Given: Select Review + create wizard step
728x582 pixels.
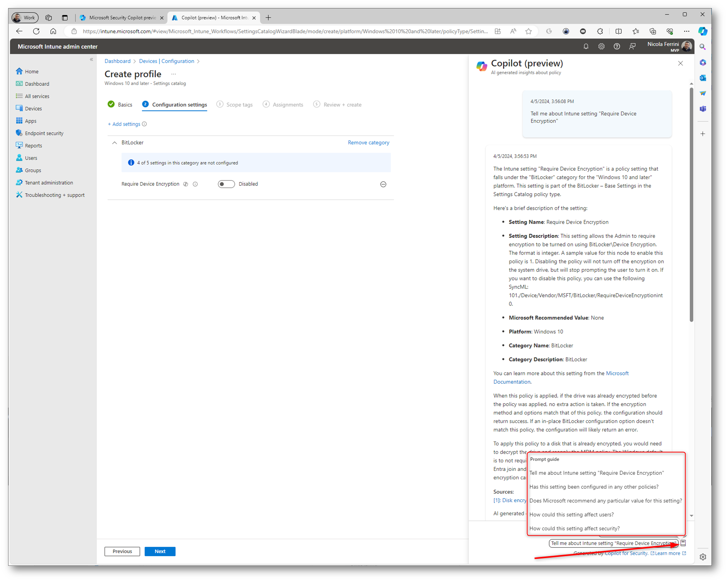Looking at the screenshot, I should point(337,105).
